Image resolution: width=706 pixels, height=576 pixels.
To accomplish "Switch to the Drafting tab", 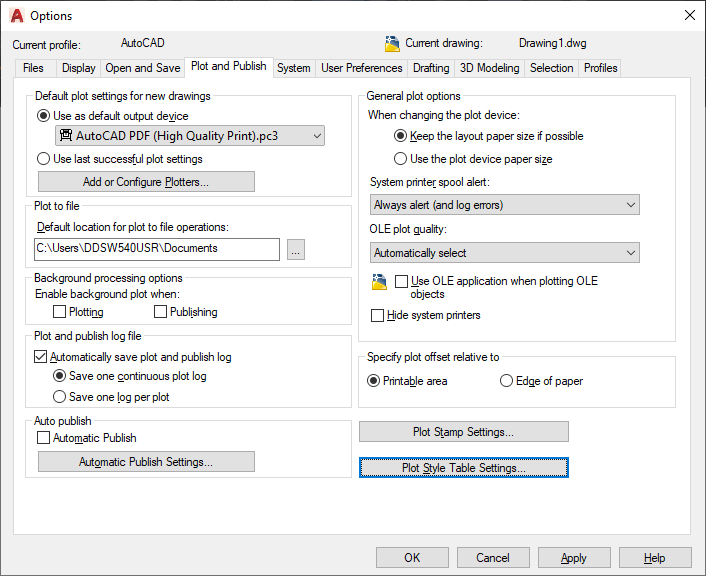I will point(431,68).
